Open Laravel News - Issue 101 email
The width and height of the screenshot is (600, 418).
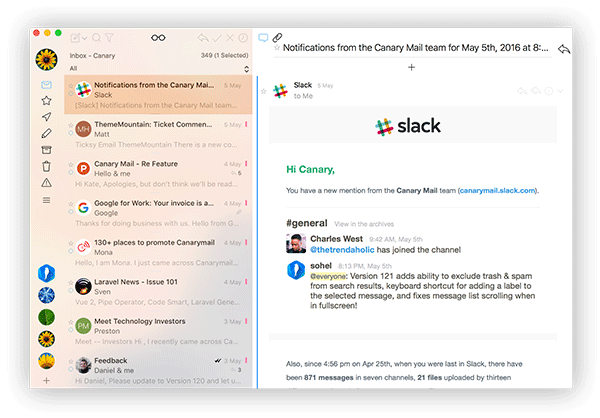click(158, 292)
